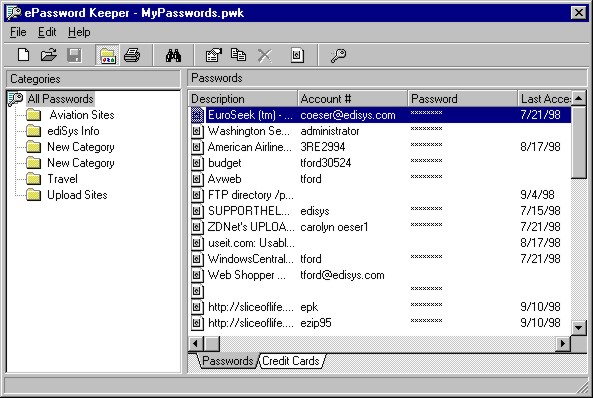
Task: Click the New file toolbar icon
Action: (23, 55)
